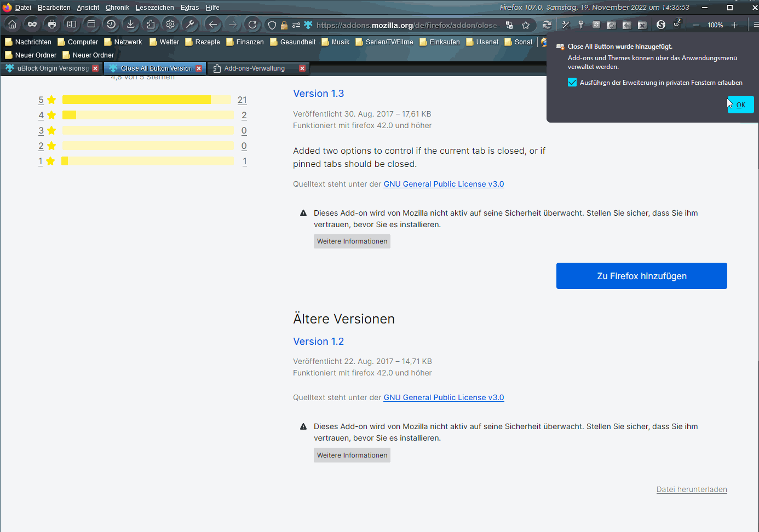Open the Computer bookmarks folder
This screenshot has height=532, width=759.
(x=78, y=42)
